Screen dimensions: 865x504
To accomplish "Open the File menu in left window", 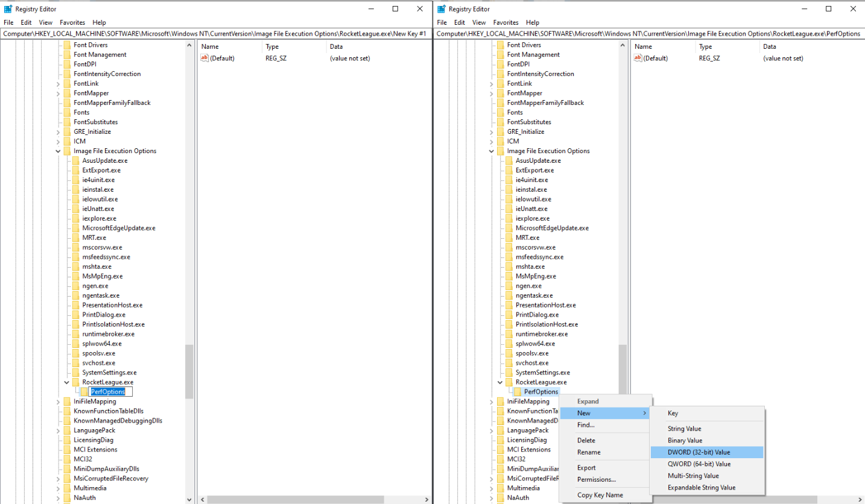I will tap(8, 22).
